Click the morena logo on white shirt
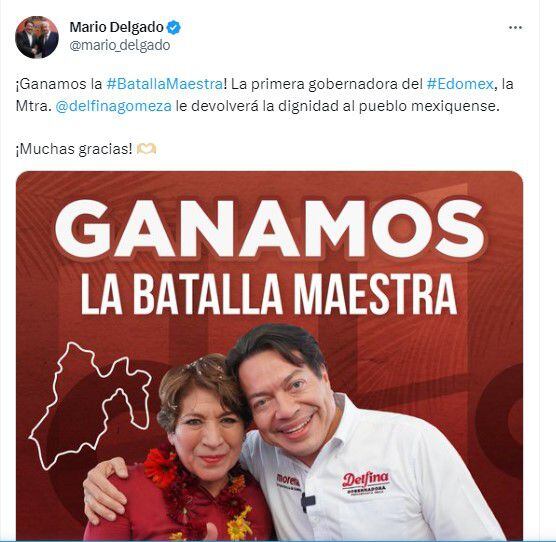This screenshot has height=542, width=556. 288,482
